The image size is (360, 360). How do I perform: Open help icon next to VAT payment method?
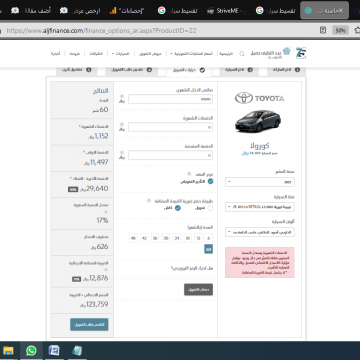point(149,201)
